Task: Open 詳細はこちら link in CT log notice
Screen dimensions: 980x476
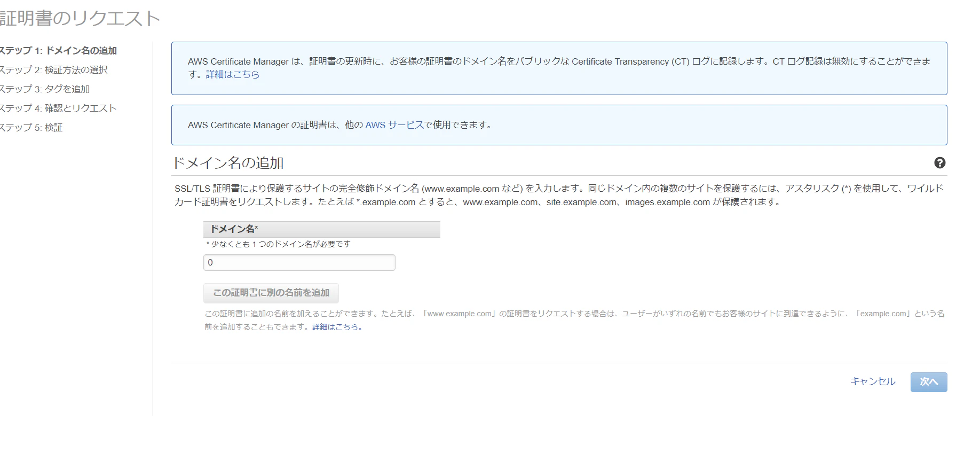Action: pyautogui.click(x=233, y=75)
